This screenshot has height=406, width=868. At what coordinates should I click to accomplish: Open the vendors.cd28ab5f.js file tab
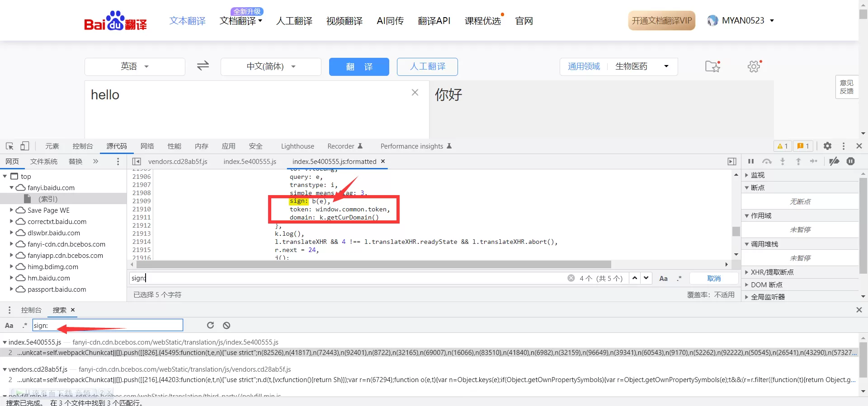tap(178, 161)
